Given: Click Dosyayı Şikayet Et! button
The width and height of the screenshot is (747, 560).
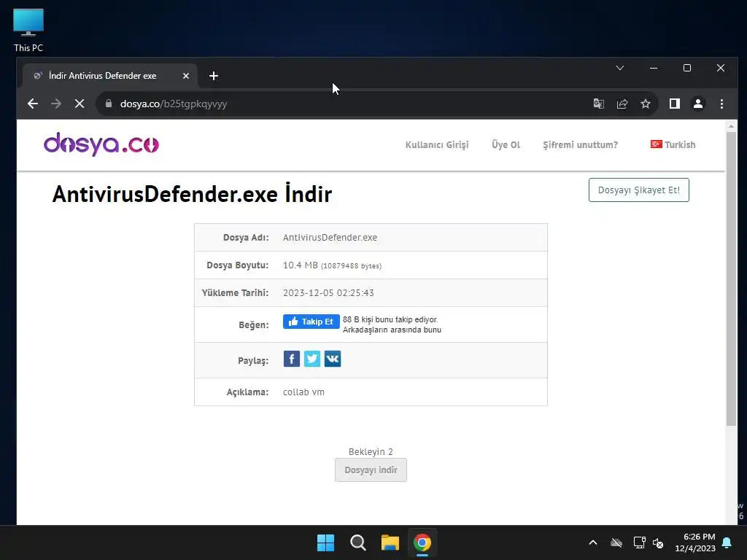Looking at the screenshot, I should [x=639, y=190].
